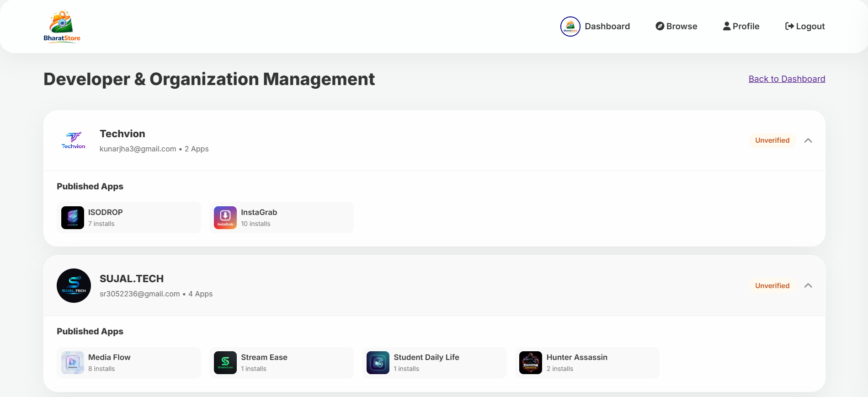Image resolution: width=868 pixels, height=397 pixels.
Task: Click "10 installs" under InstaGrab
Action: tap(256, 224)
